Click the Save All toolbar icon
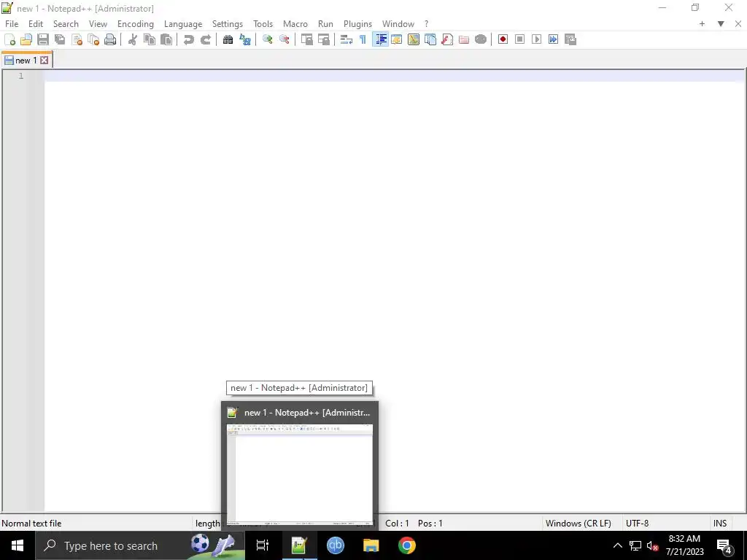This screenshot has height=560, width=747. [60, 39]
